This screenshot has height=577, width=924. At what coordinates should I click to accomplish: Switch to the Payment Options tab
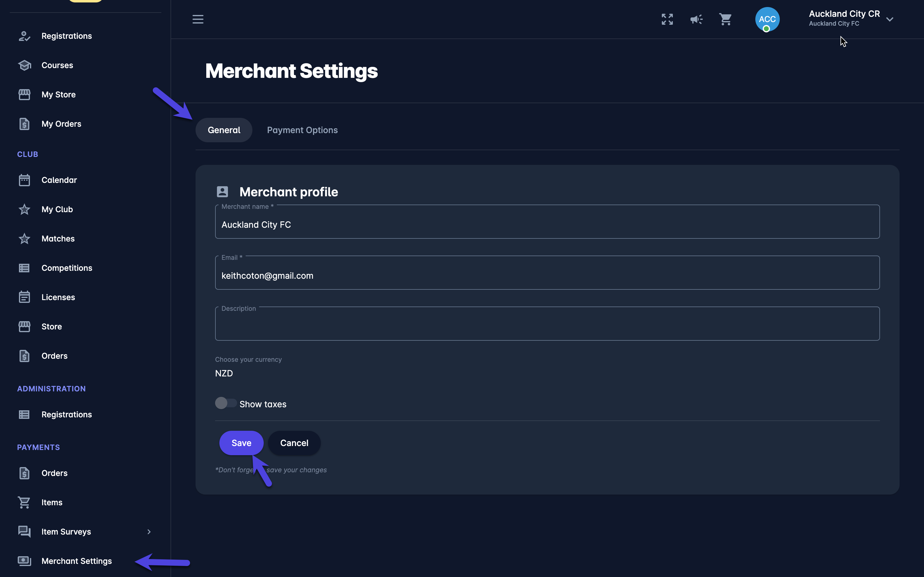pyautogui.click(x=302, y=130)
